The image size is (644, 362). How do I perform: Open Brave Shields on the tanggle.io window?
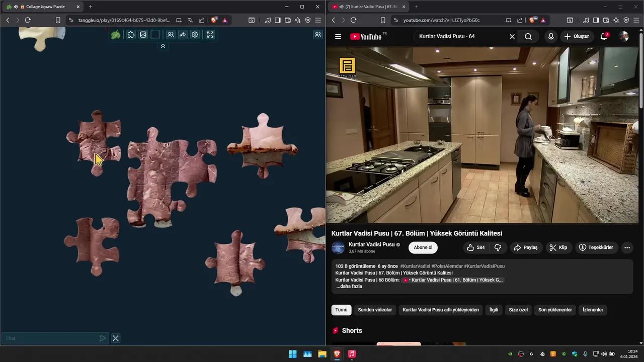[x=214, y=20]
